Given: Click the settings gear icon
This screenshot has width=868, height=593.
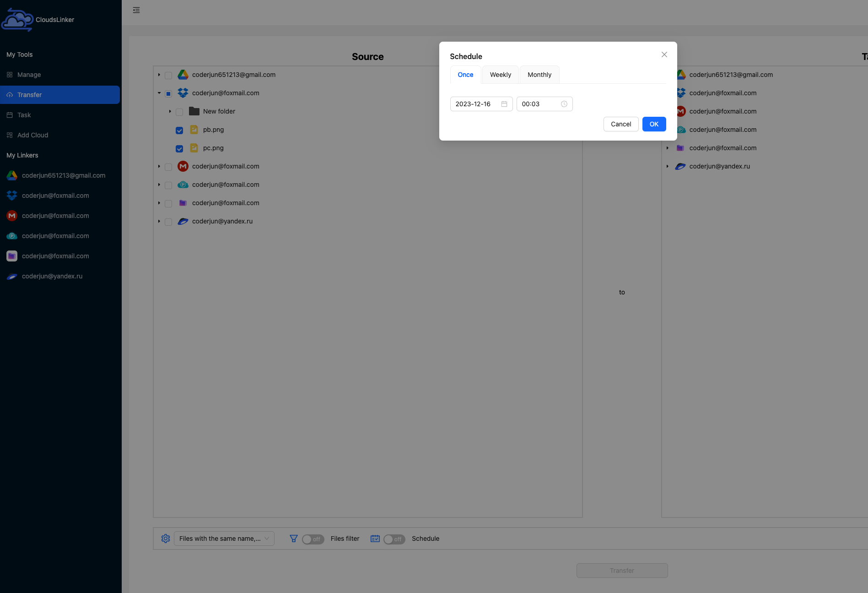Looking at the screenshot, I should (x=166, y=539).
